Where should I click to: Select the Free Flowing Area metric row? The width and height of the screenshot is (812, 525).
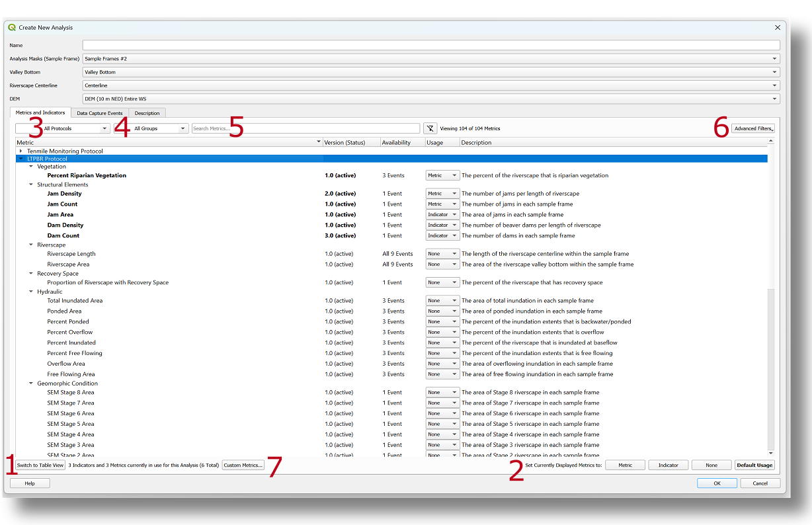(x=391, y=374)
